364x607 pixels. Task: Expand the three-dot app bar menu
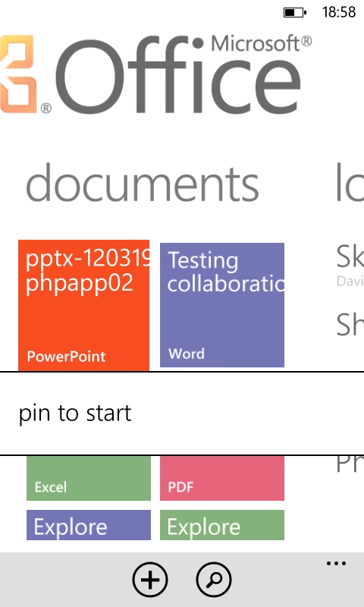coord(336,563)
